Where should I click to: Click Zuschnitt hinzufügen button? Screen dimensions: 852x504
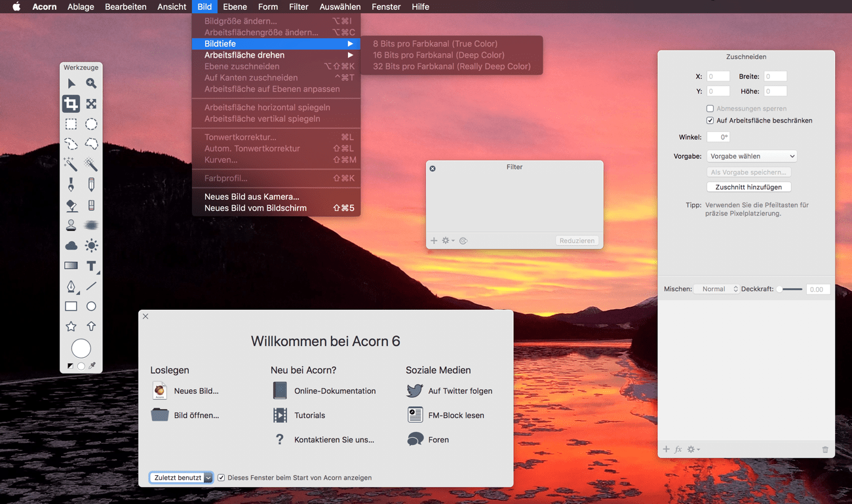point(748,187)
